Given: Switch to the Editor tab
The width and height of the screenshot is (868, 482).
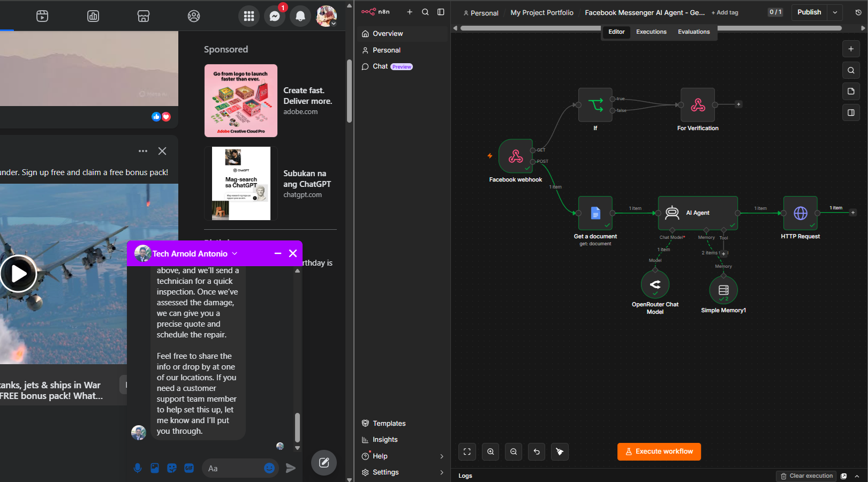Looking at the screenshot, I should click(x=616, y=32).
